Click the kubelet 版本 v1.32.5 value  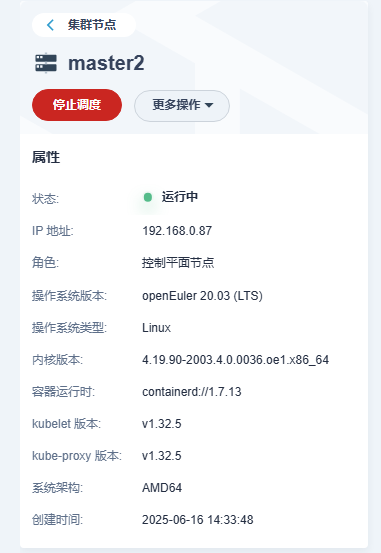coord(162,424)
